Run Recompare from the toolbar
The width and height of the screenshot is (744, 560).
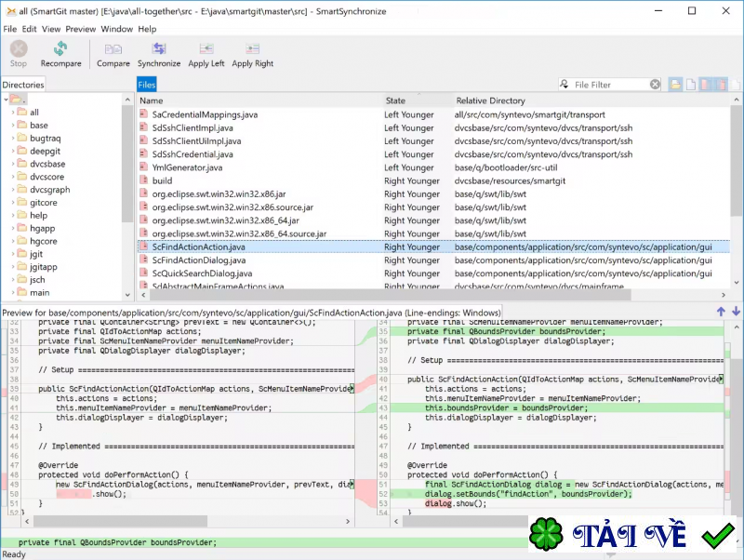click(60, 54)
